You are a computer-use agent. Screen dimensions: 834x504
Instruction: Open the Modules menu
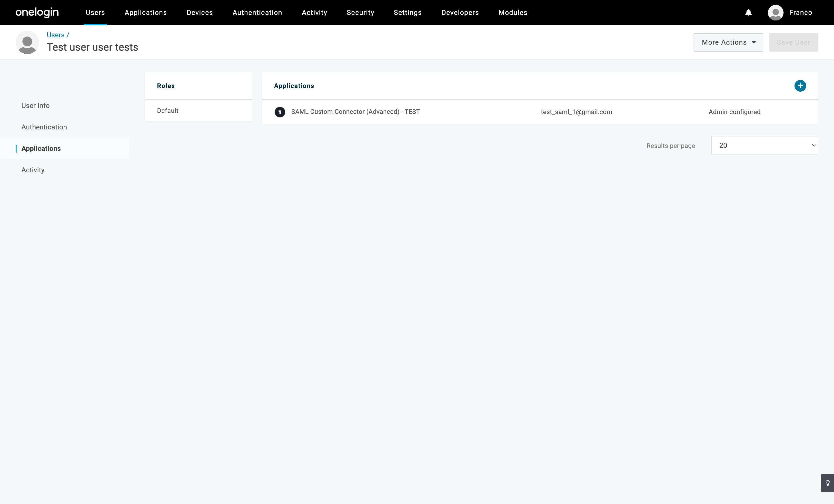click(x=512, y=12)
